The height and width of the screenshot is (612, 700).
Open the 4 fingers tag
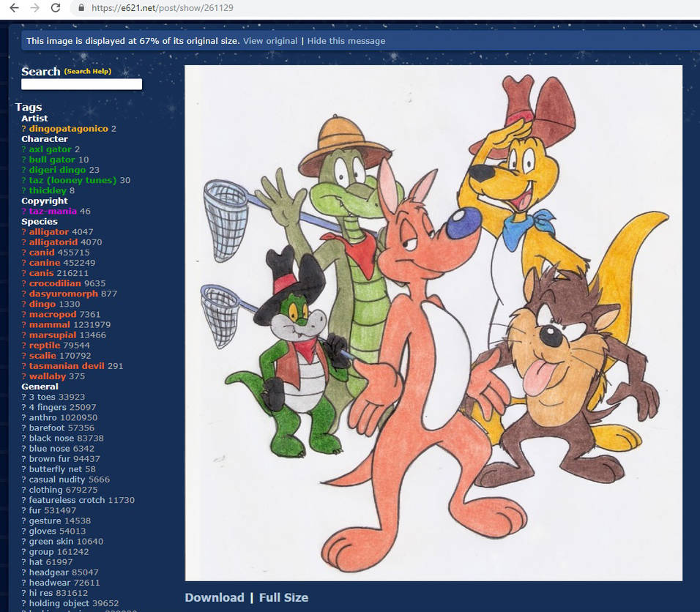(48, 407)
